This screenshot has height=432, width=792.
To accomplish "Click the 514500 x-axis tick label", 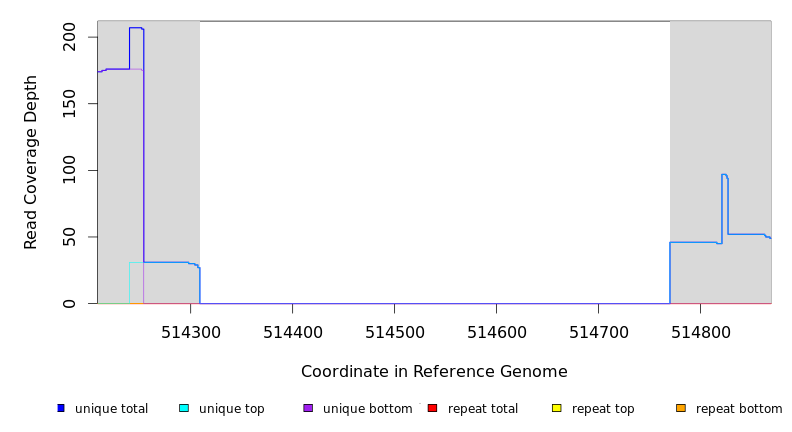I will coord(394,330).
